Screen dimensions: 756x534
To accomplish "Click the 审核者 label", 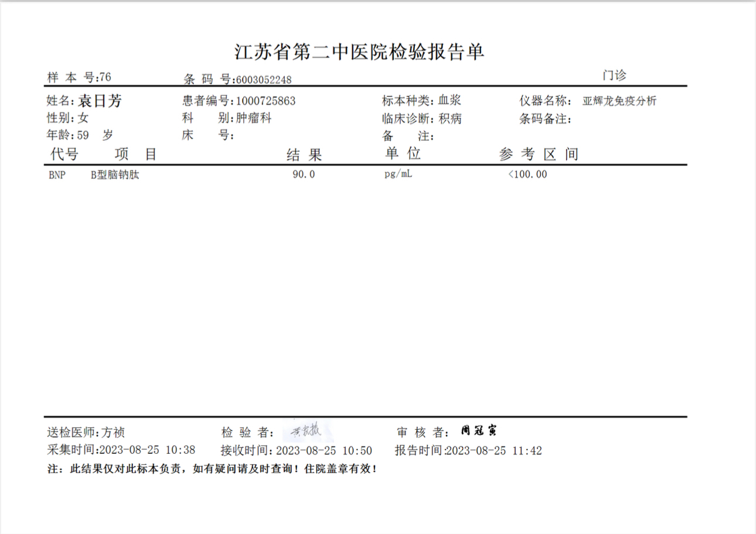I will [423, 433].
